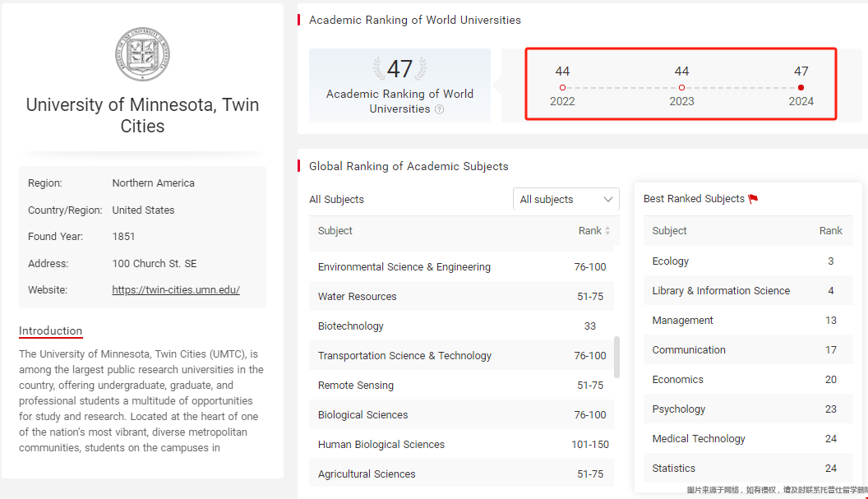Click the Country value United States

click(143, 210)
